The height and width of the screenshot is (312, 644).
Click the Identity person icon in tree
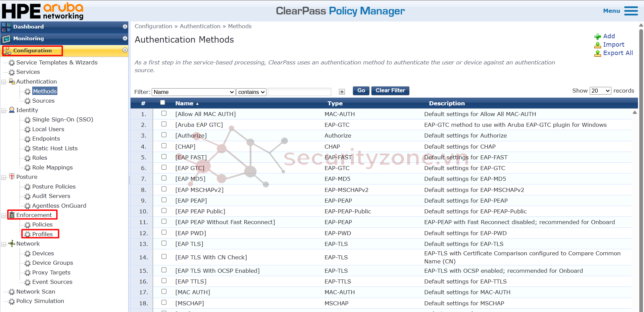[x=12, y=110]
